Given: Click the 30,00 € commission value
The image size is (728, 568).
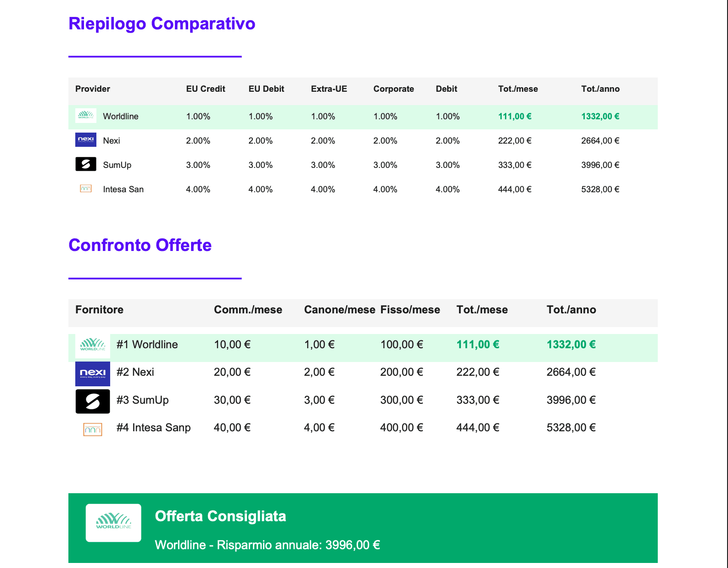Looking at the screenshot, I should 232,400.
